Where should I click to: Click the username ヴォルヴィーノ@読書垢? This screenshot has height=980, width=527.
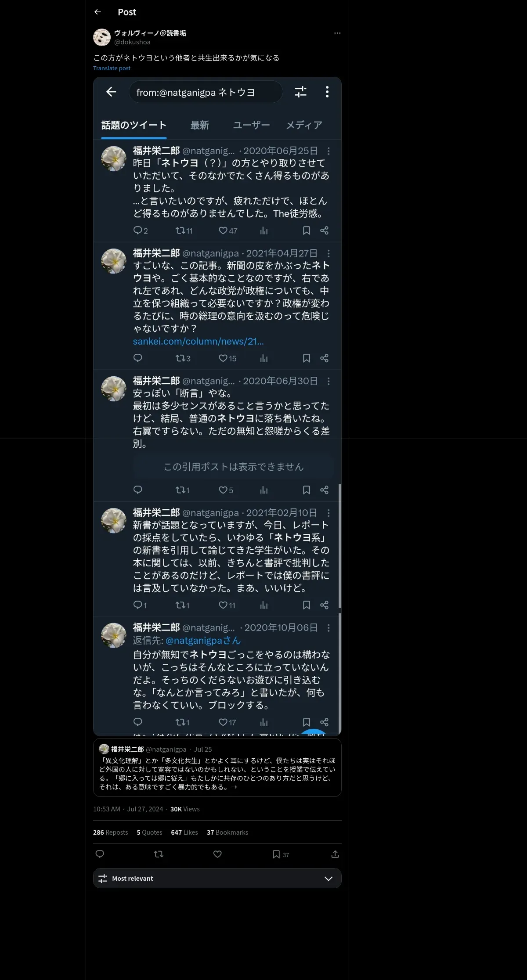click(150, 33)
